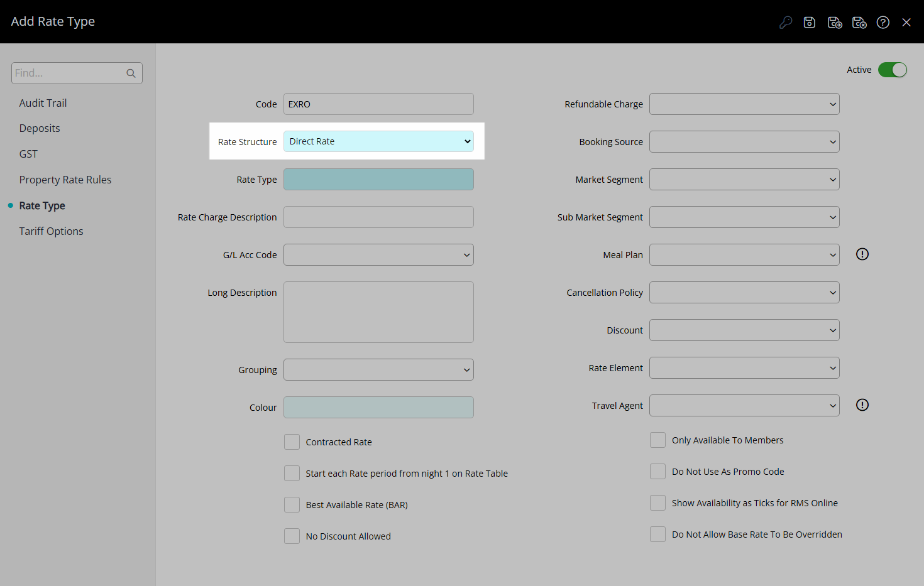Image resolution: width=924 pixels, height=586 pixels.
Task: Open the Rate Structure dropdown
Action: [x=378, y=141]
